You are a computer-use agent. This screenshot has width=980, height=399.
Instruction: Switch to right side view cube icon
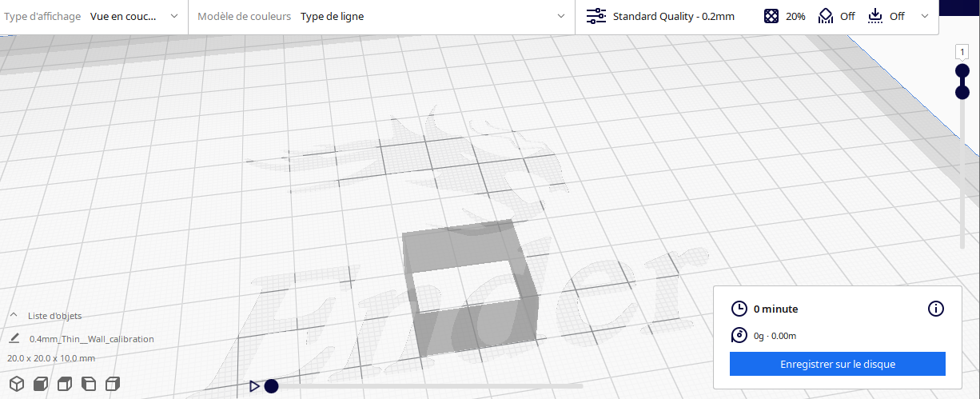tap(113, 384)
